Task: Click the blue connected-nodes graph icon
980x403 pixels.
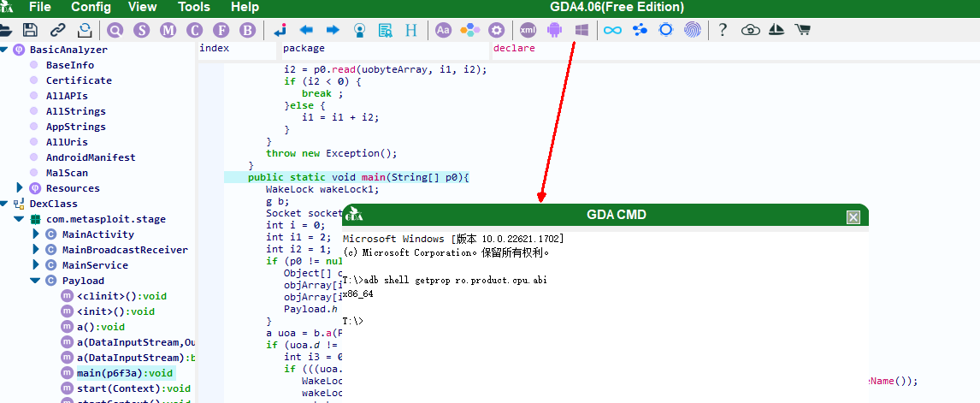Action: [x=640, y=29]
